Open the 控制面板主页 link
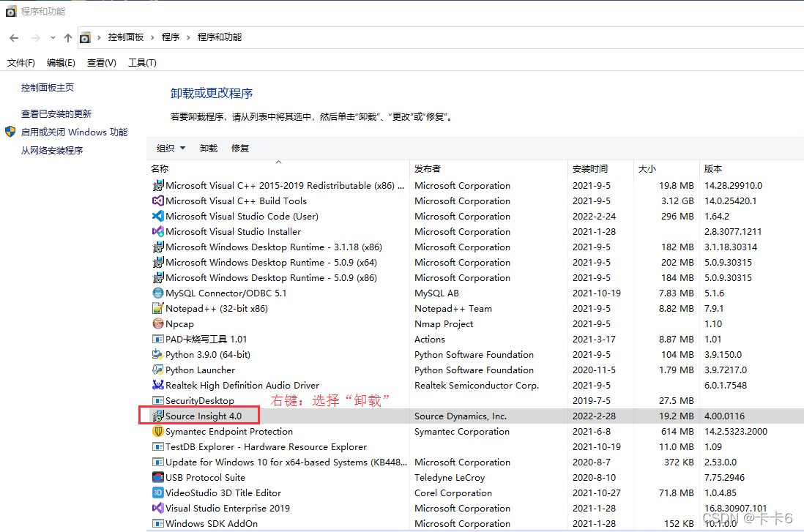Image resolution: width=804 pixels, height=532 pixels. [47, 88]
